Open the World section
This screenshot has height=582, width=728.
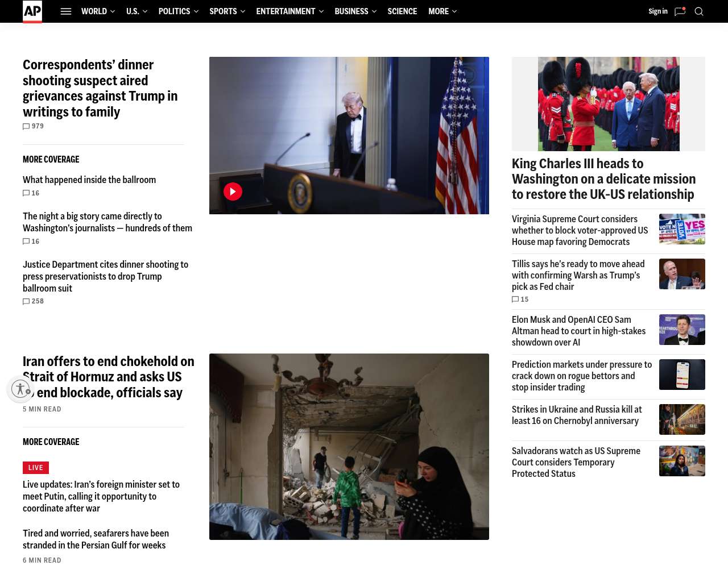[x=94, y=11]
